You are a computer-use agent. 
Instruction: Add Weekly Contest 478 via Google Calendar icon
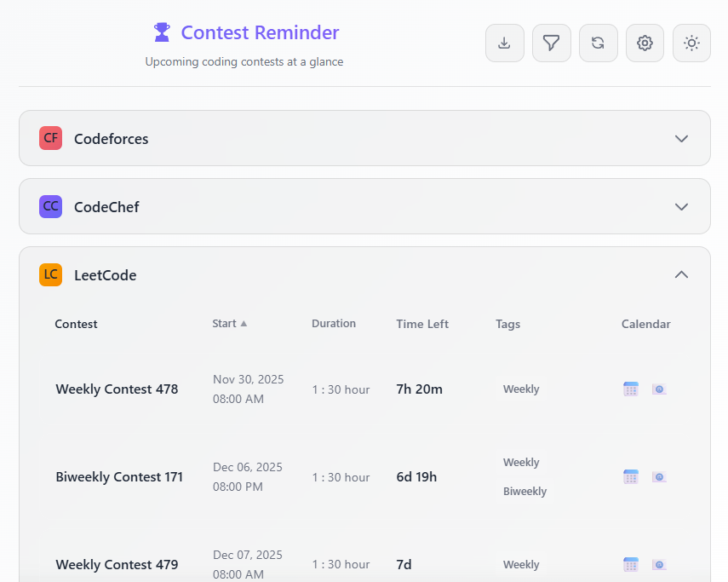[x=630, y=389]
